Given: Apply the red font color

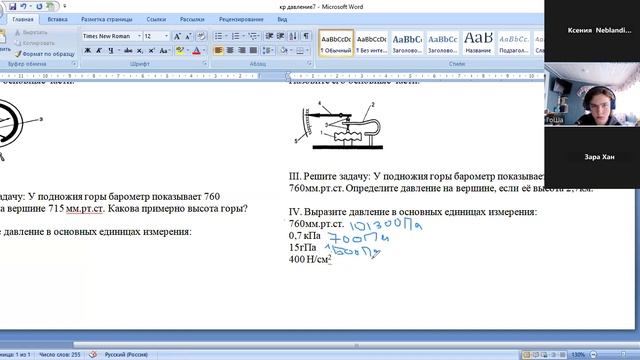Looking at the screenshot, I should 196,51.
